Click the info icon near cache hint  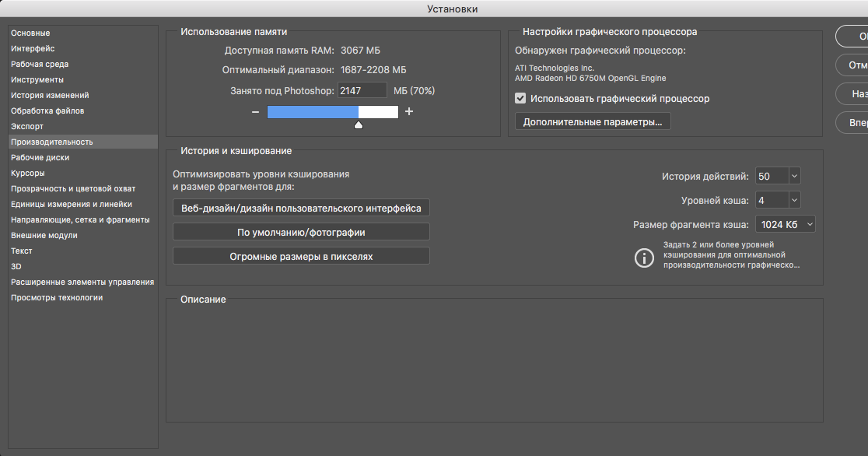pyautogui.click(x=645, y=258)
